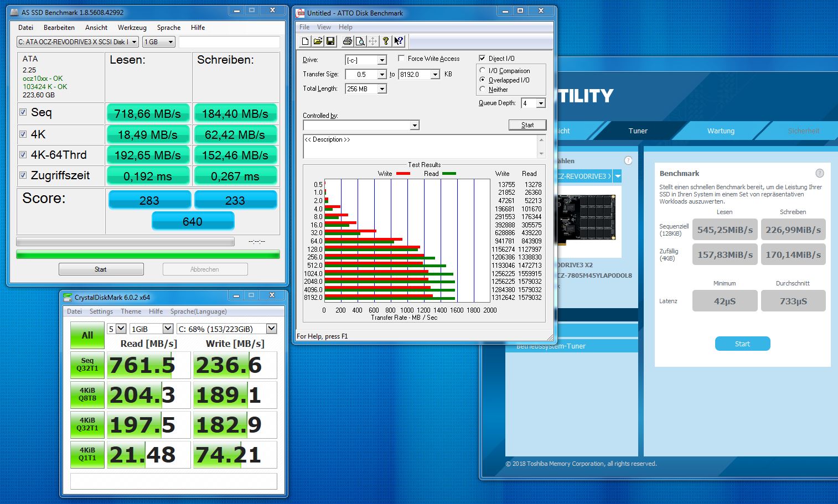Screen dimensions: 838x504
Task: Click the help icon beside the SSD selector
Action: click(x=628, y=160)
